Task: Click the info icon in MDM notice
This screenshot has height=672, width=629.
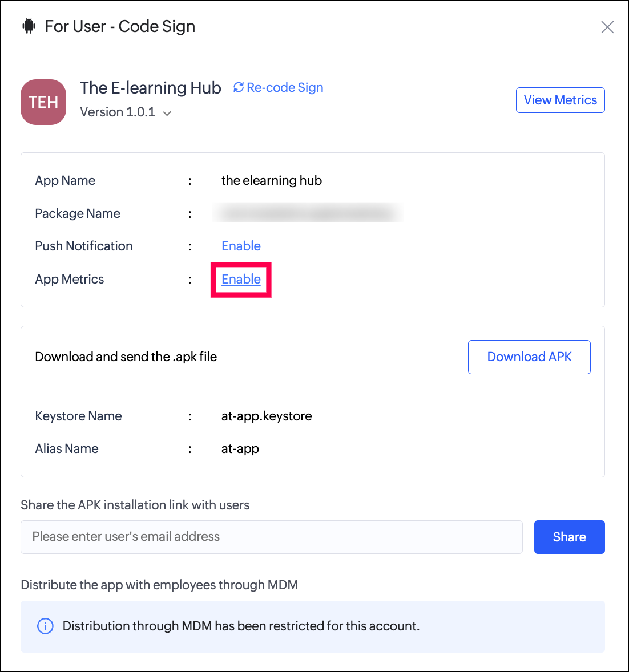Action: pos(45,626)
